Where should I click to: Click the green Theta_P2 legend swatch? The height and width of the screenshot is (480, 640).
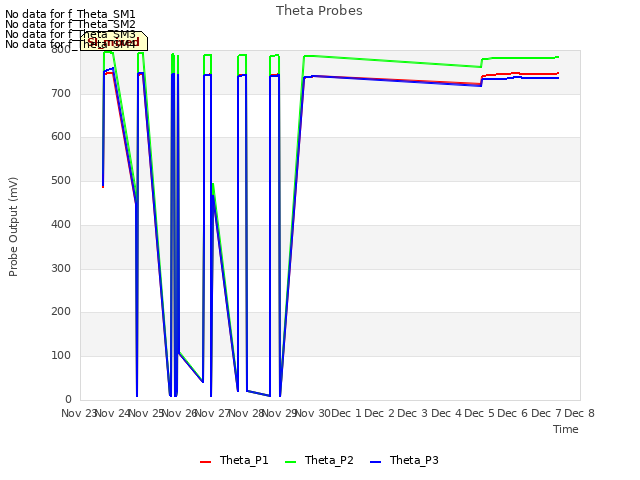290,462
